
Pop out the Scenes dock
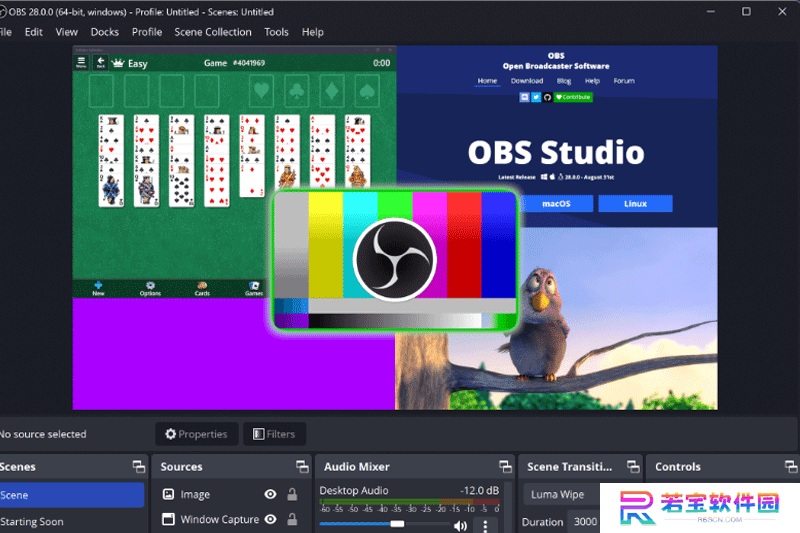click(x=139, y=466)
